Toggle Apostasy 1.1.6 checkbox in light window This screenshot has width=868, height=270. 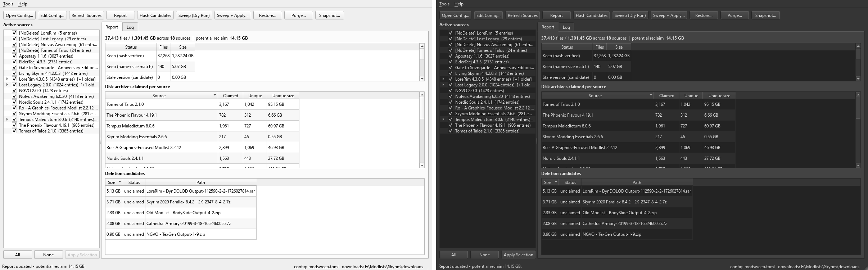coord(14,56)
